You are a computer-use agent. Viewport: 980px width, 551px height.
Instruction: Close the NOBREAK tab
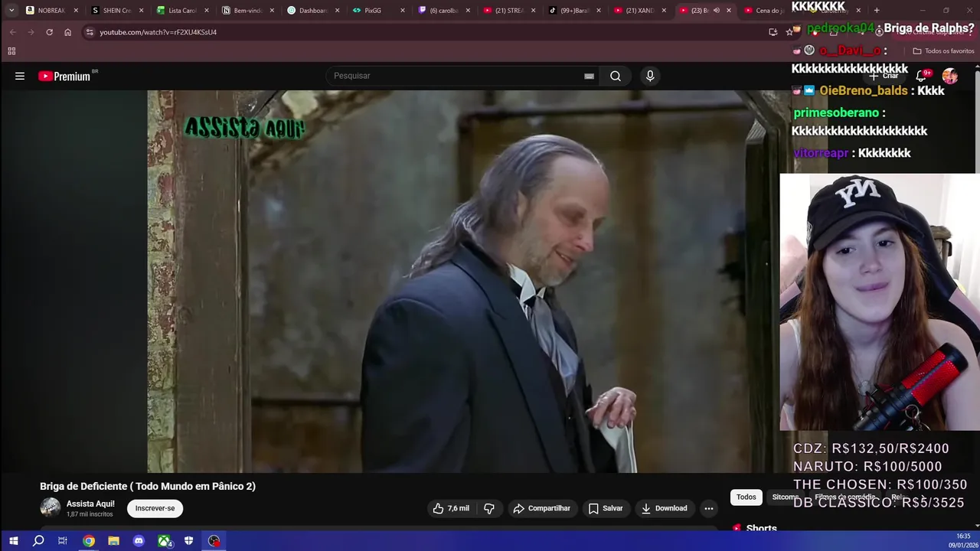pos(76,11)
